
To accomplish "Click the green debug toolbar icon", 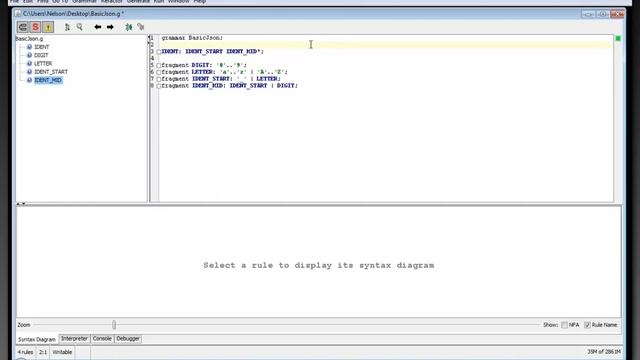I will pyautogui.click(x=129, y=27).
